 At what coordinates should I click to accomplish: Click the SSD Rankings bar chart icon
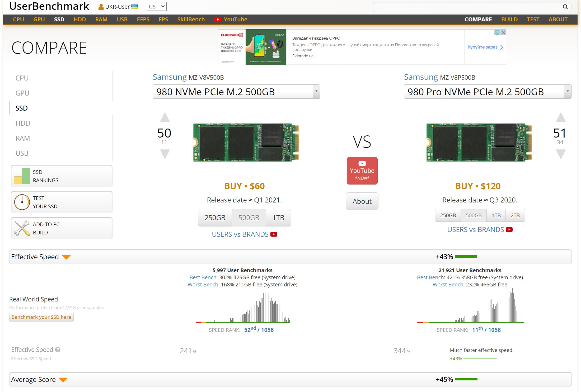(x=22, y=176)
